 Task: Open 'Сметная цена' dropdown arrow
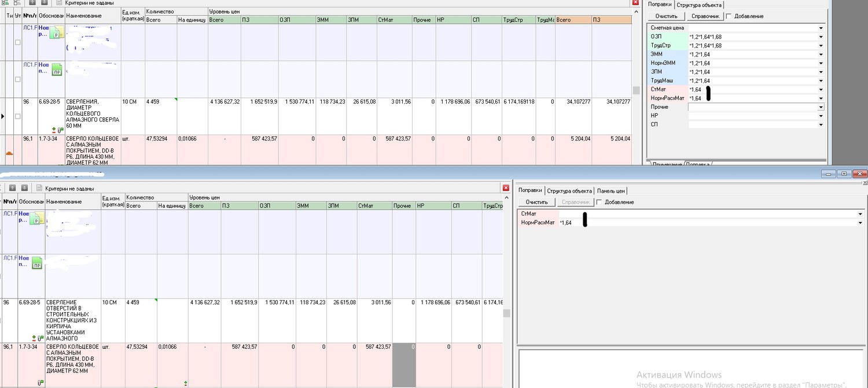[821, 28]
